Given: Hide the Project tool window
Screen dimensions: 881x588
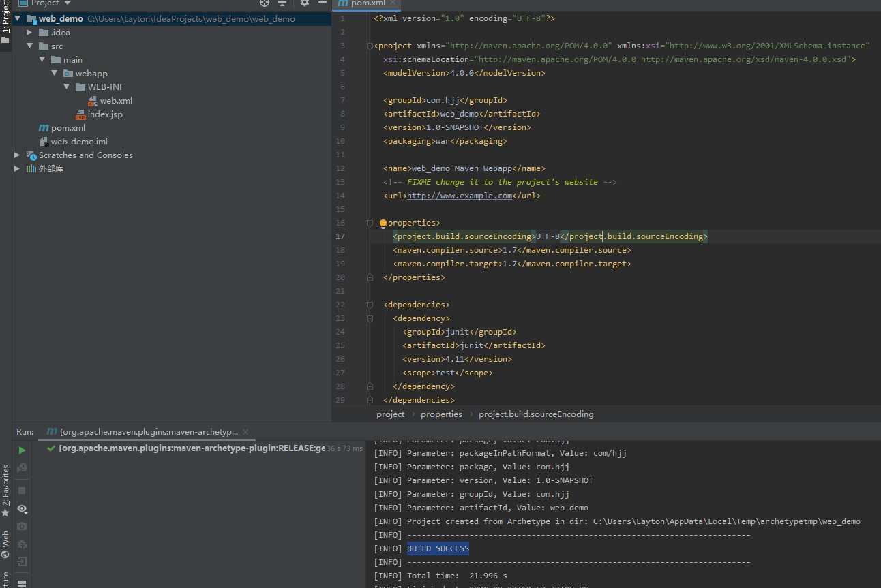Looking at the screenshot, I should (x=323, y=3).
